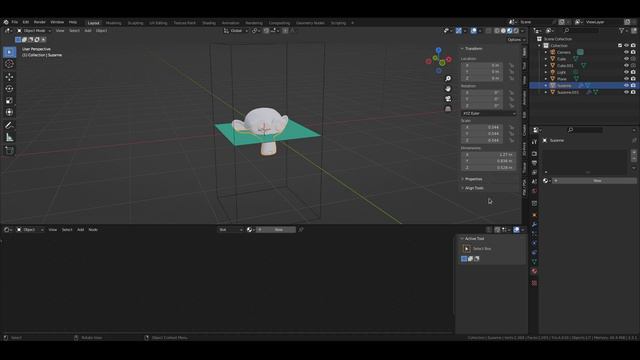Select the Cursor tool

coord(9,64)
